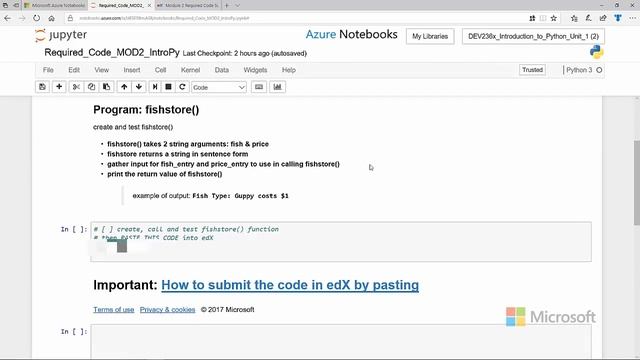
Task: Open the Insert menu
Action: pos(132,70)
